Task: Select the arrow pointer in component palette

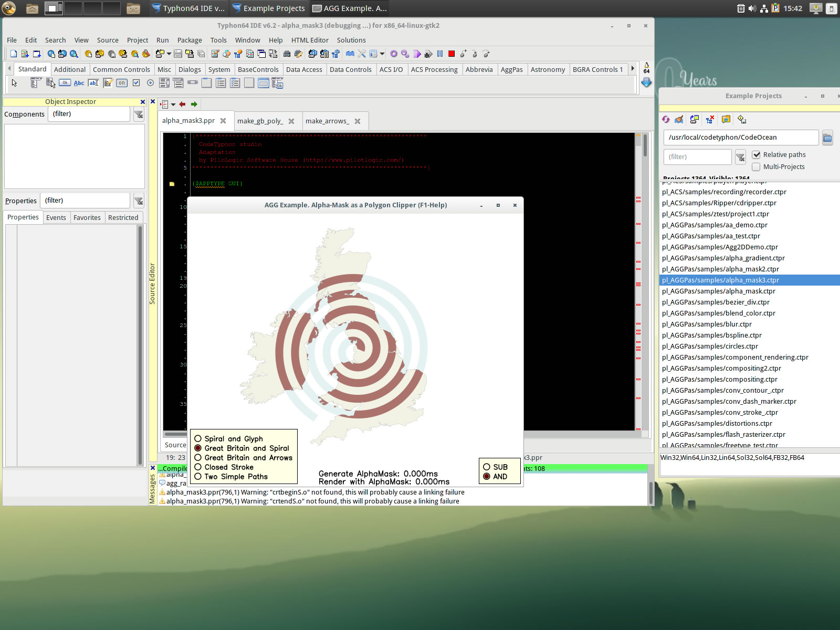Action: click(15, 83)
